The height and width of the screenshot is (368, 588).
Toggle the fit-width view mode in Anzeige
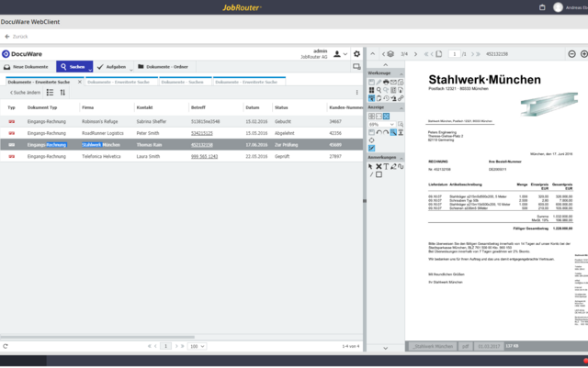pos(379,117)
